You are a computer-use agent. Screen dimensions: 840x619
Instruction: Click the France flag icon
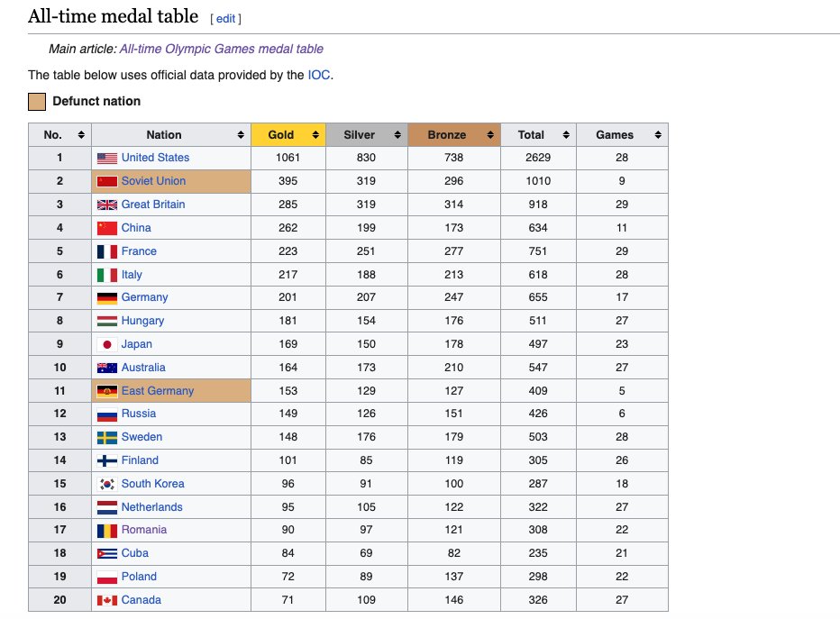107,251
